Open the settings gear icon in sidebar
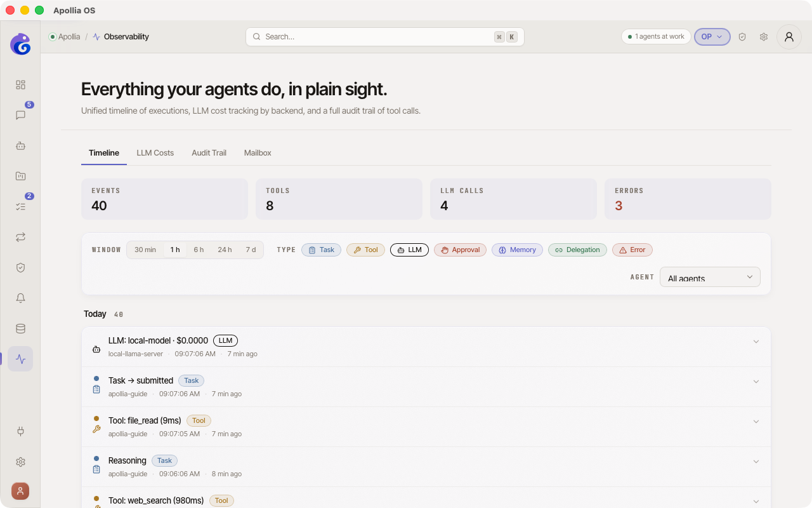812x508 pixels. (20, 462)
